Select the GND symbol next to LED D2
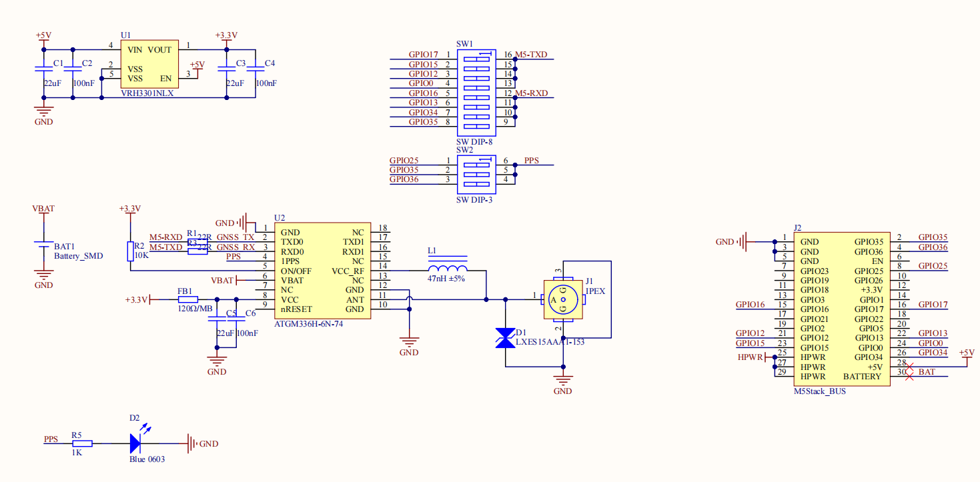Image resolution: width=980 pixels, height=482 pixels. 192,443
